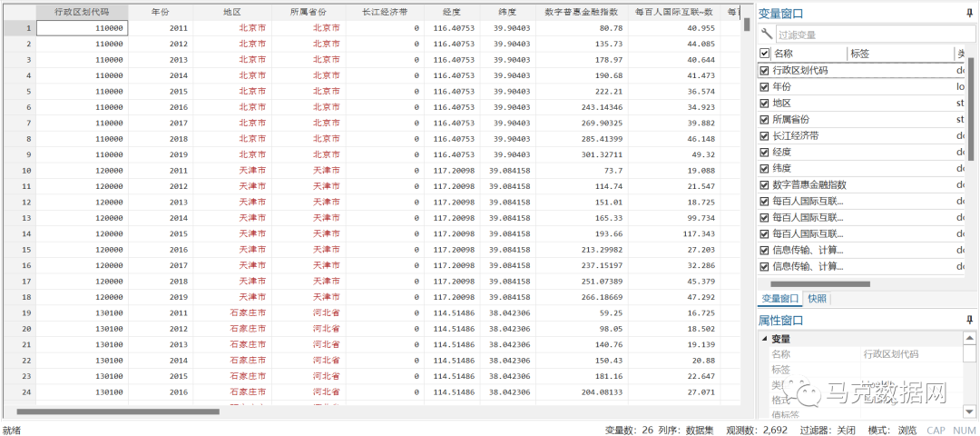Select the 每百人国际互联~数 column header
The image size is (980, 436).
(x=673, y=13)
